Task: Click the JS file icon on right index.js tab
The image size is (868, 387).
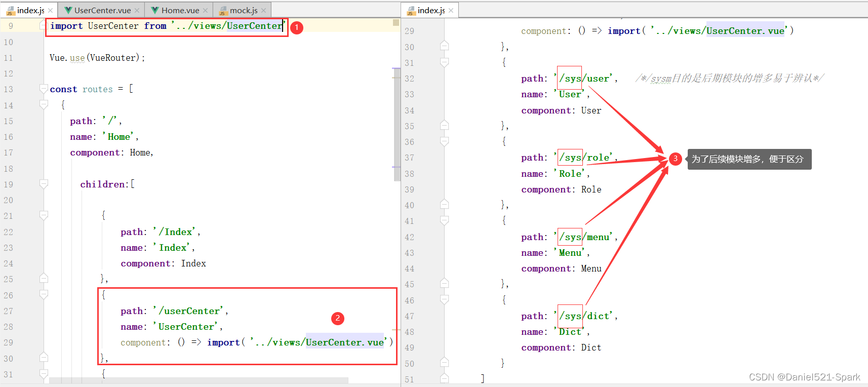Action: point(411,11)
